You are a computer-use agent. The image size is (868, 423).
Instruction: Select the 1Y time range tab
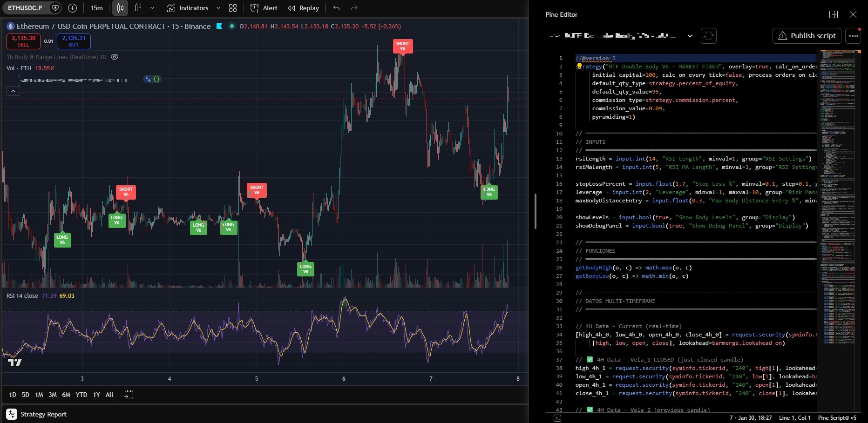96,394
